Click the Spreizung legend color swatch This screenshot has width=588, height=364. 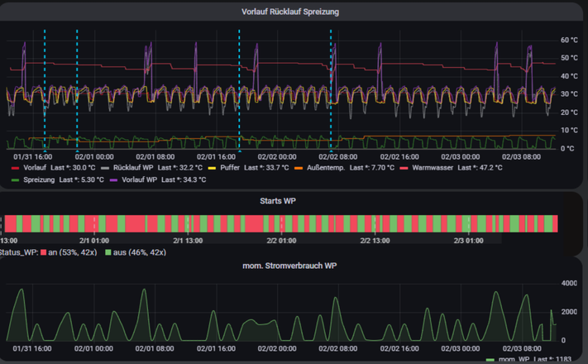coord(14,179)
